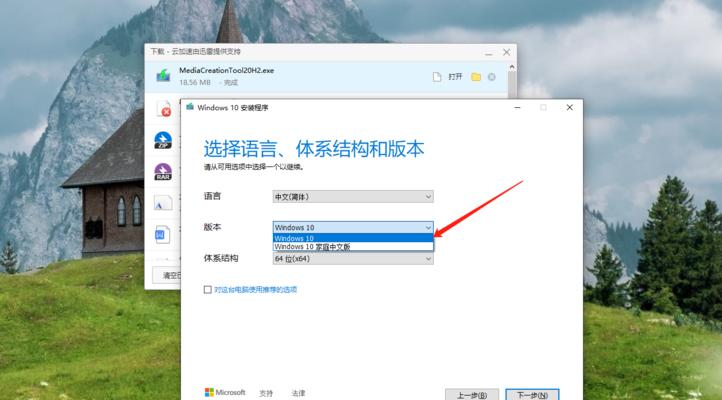This screenshot has height=400, width=722.
Task: Click the file page icon beside 打开
Action: point(437,77)
